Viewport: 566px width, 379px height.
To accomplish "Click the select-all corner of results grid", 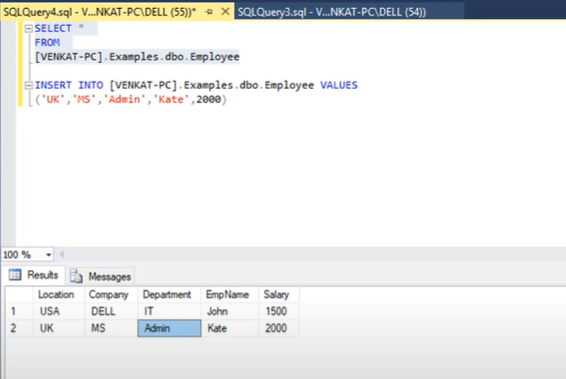I will coord(19,295).
